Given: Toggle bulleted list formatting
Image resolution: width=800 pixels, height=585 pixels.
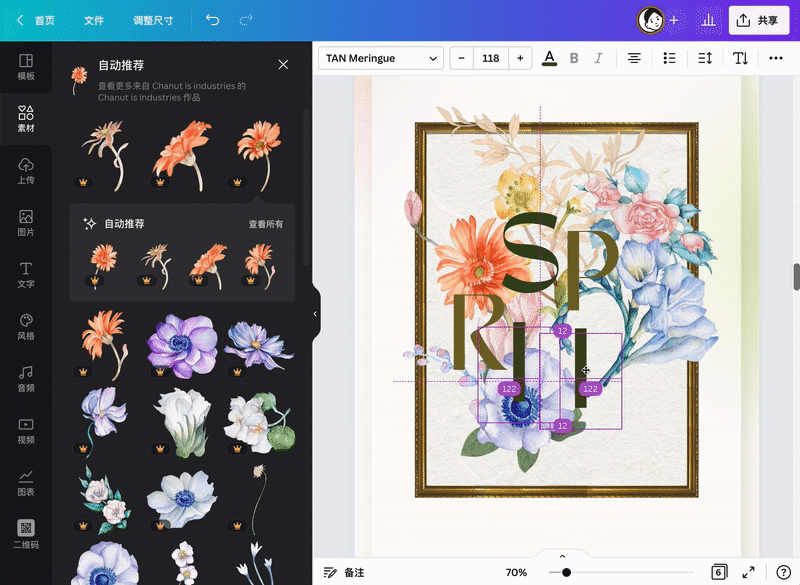Looking at the screenshot, I should (669, 58).
